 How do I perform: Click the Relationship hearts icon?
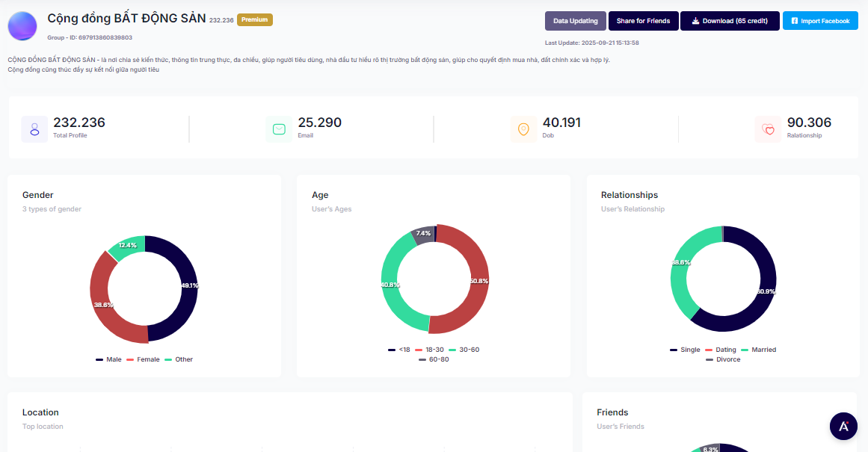coord(768,129)
